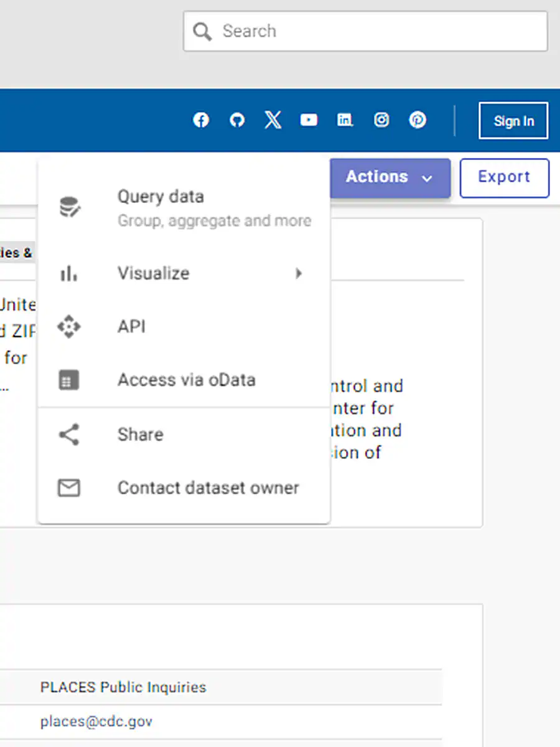Click the envelope icon for contacting dataset owner

point(69,488)
